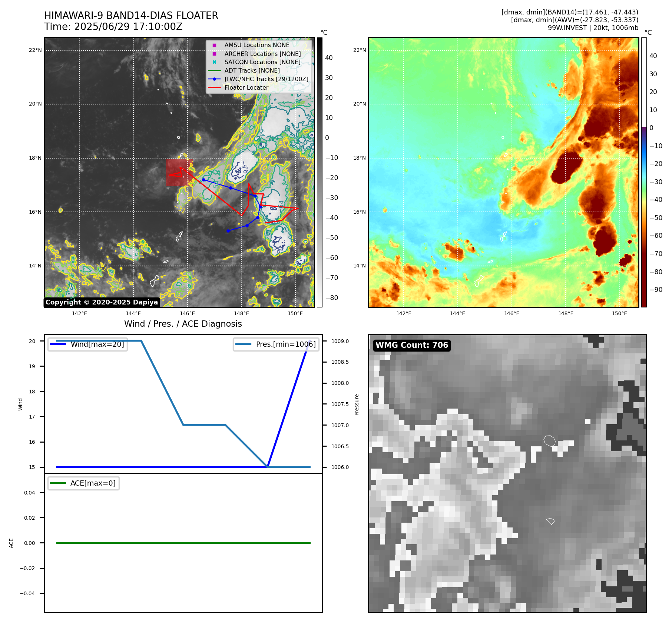
Task: Click the HIMAWARI-9 BAND14-DIAS FLOATER title
Action: click(131, 16)
